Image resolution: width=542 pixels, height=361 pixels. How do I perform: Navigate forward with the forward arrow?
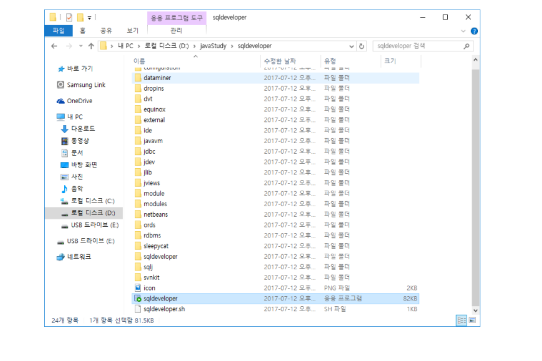(69, 46)
